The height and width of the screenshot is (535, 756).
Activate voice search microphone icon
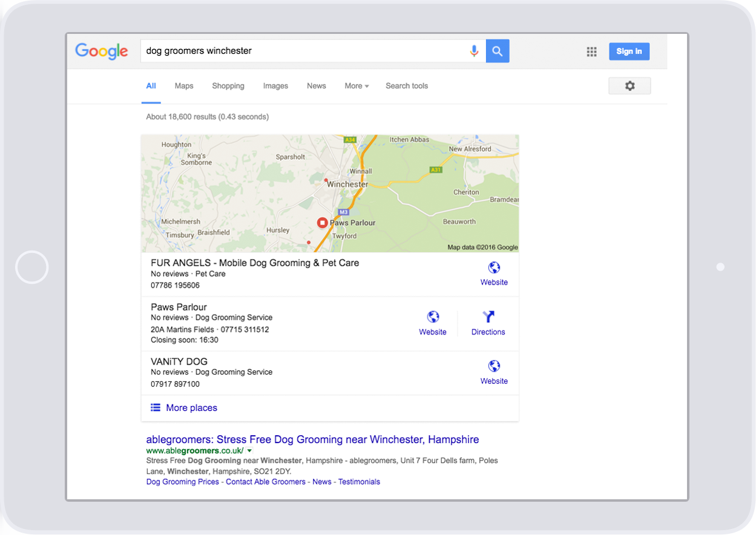pyautogui.click(x=475, y=51)
